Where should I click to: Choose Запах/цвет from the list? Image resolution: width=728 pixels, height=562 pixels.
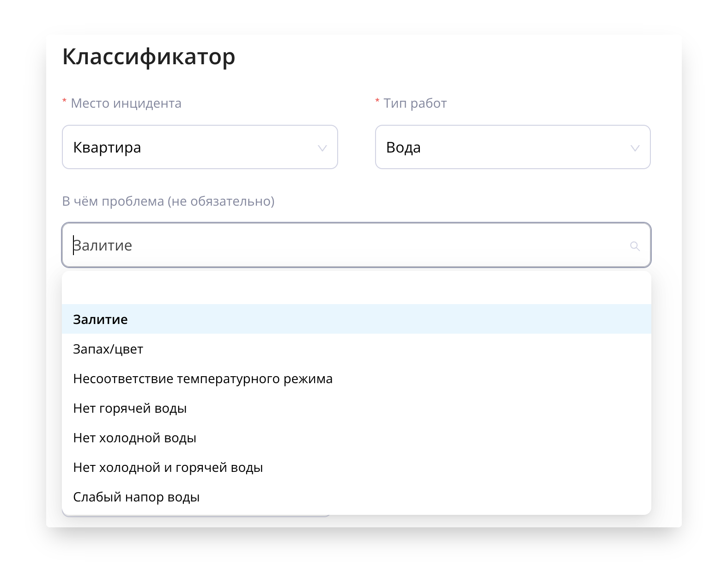tap(108, 349)
